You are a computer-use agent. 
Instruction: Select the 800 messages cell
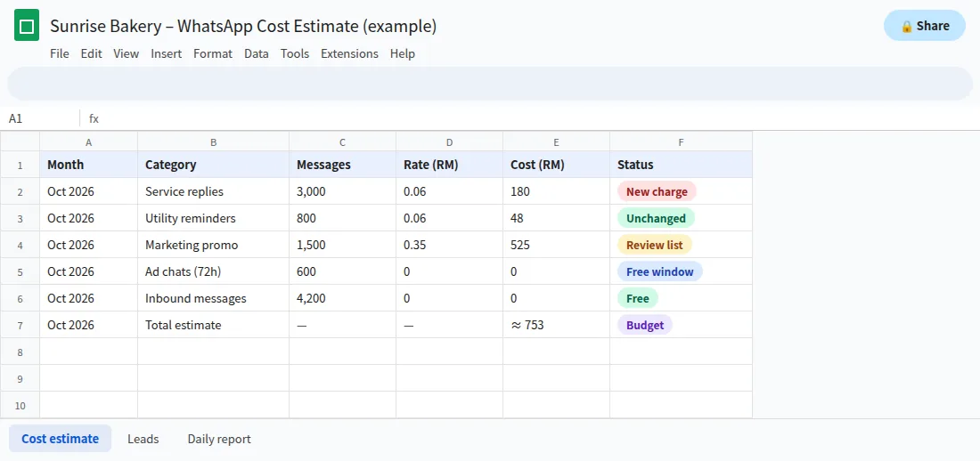click(x=342, y=218)
